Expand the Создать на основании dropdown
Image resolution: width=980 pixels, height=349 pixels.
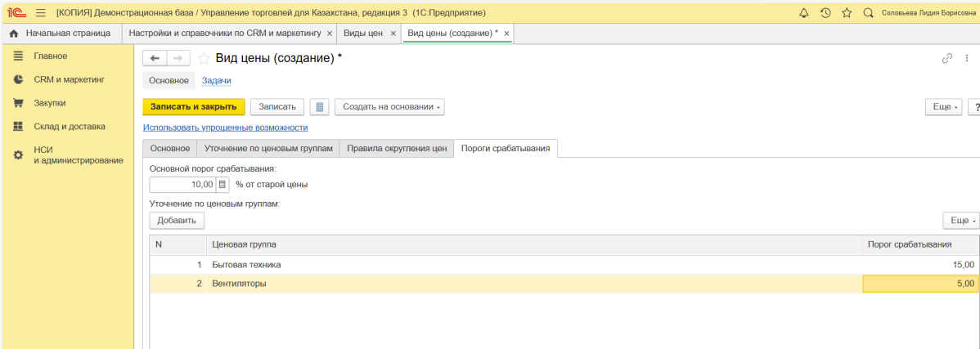(x=389, y=107)
